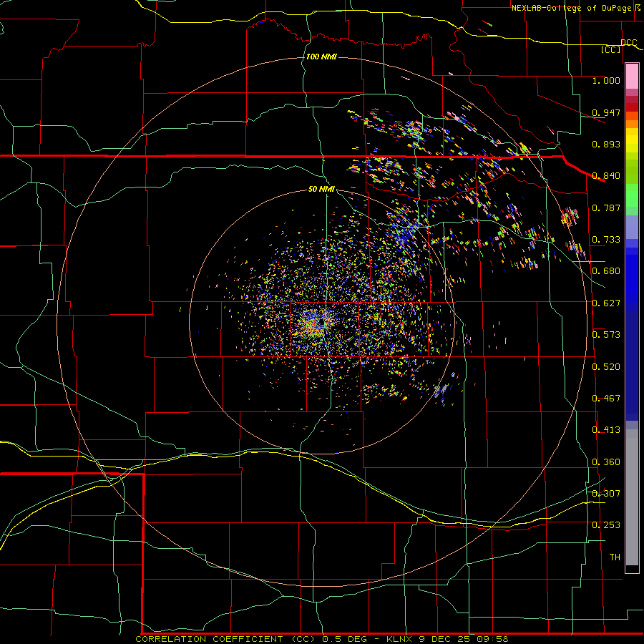644x644 pixels.
Task: Click the 0.680 scale value
Action: (606, 271)
